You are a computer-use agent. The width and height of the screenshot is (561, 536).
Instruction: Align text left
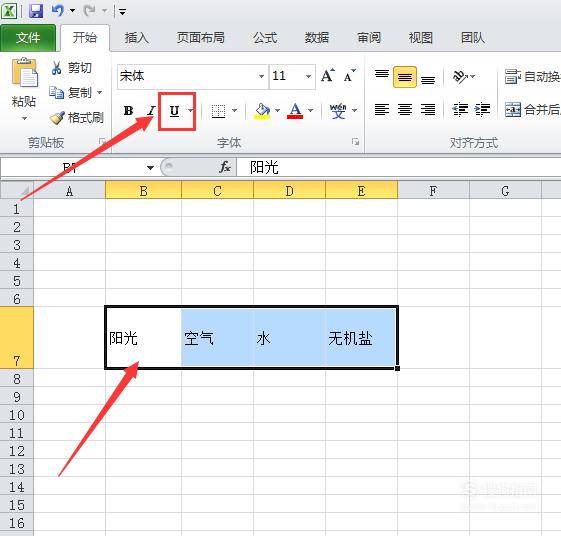(382, 109)
